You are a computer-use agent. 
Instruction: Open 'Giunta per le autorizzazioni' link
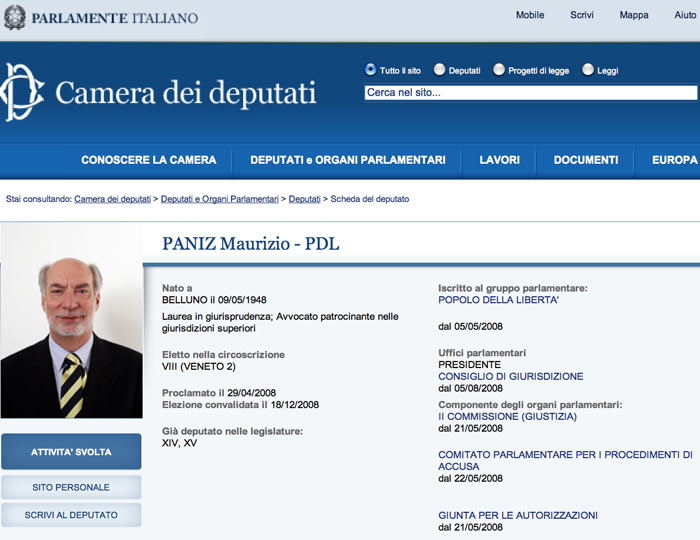[x=518, y=515]
